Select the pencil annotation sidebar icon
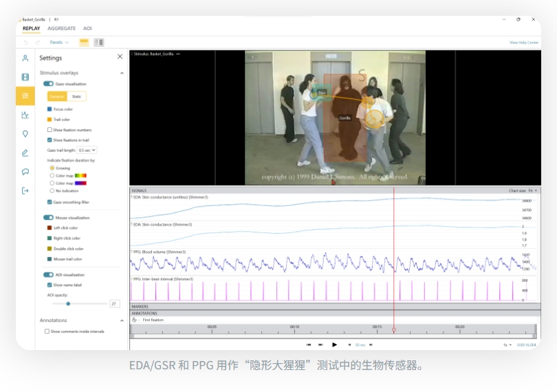Viewport: 557px width, 392px height. [x=25, y=153]
